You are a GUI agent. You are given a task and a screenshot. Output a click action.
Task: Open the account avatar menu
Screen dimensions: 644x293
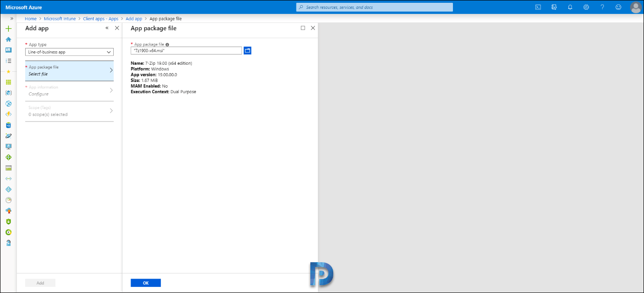(636, 7)
